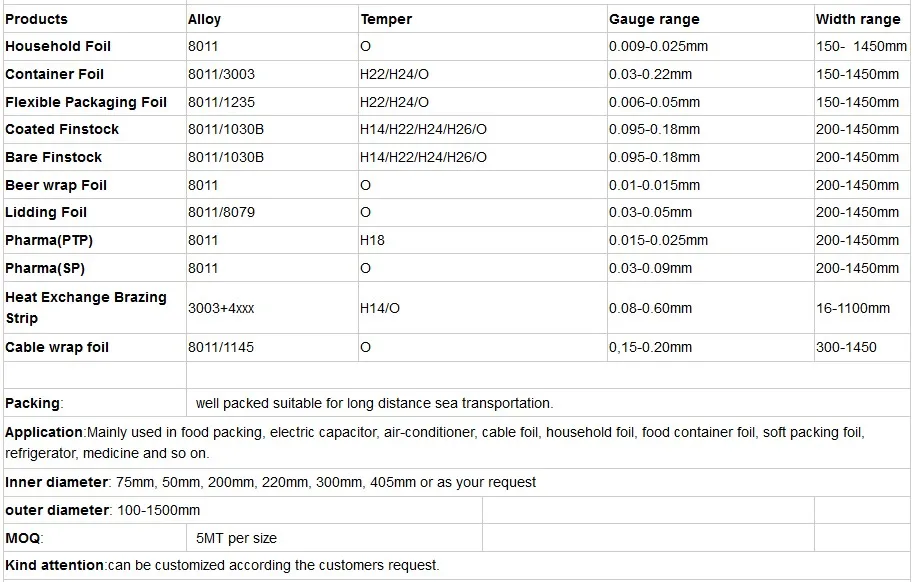Click the Flexible Packaging Foil cell
The width and height of the screenshot is (913, 582).
(x=86, y=102)
